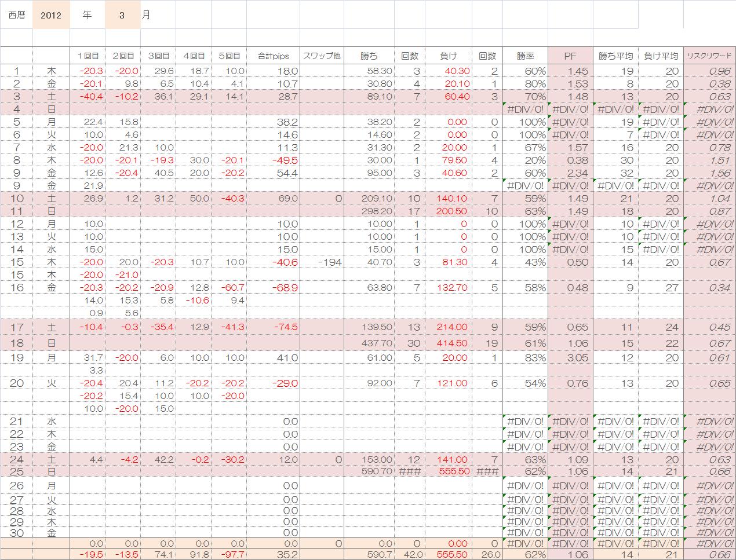This screenshot has height=560, width=736.
Task: Select the risk reward cell 1.56
Action: [709, 173]
